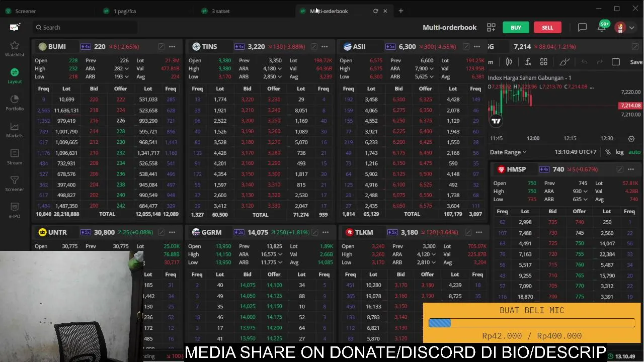644x362 pixels.
Task: Open a new browser tab with plus
Action: coord(401,11)
